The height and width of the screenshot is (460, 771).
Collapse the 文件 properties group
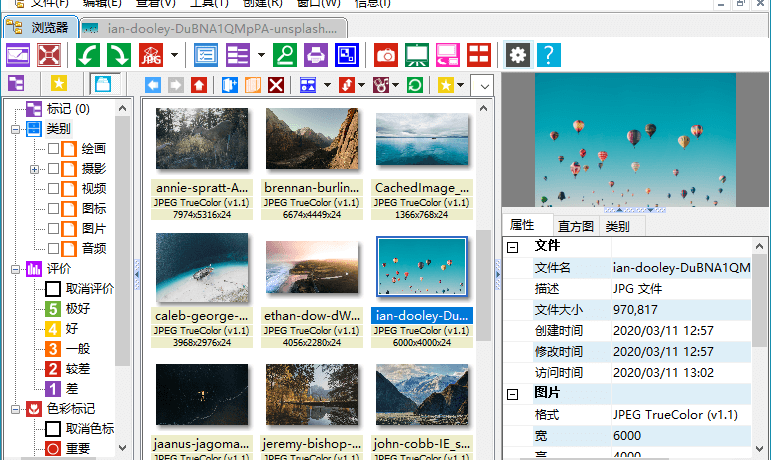(x=513, y=246)
